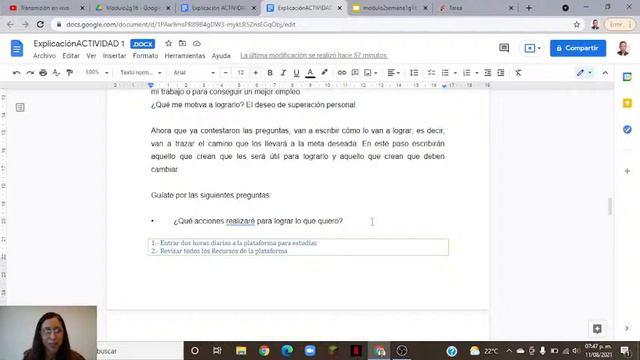Toggle italic formatting
The image size is (640, 360).
click(283, 73)
